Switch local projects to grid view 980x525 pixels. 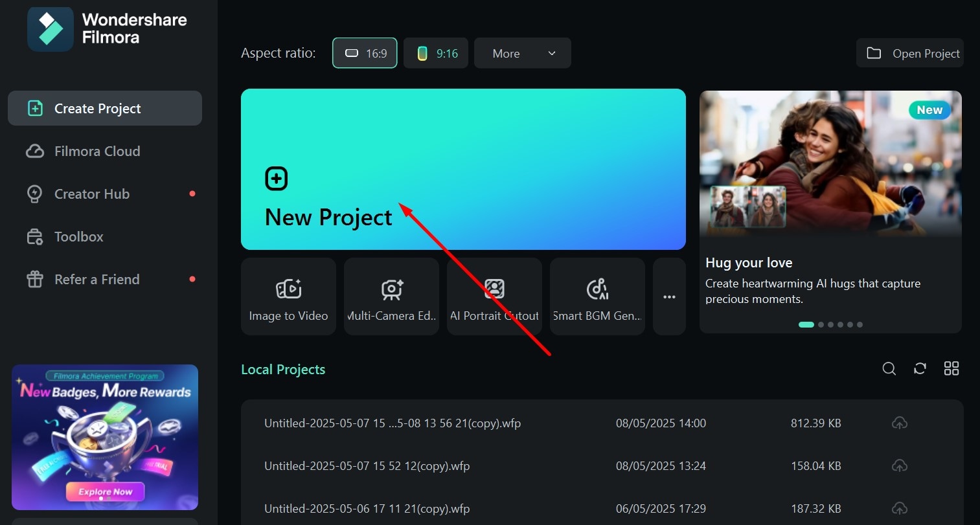[952, 368]
